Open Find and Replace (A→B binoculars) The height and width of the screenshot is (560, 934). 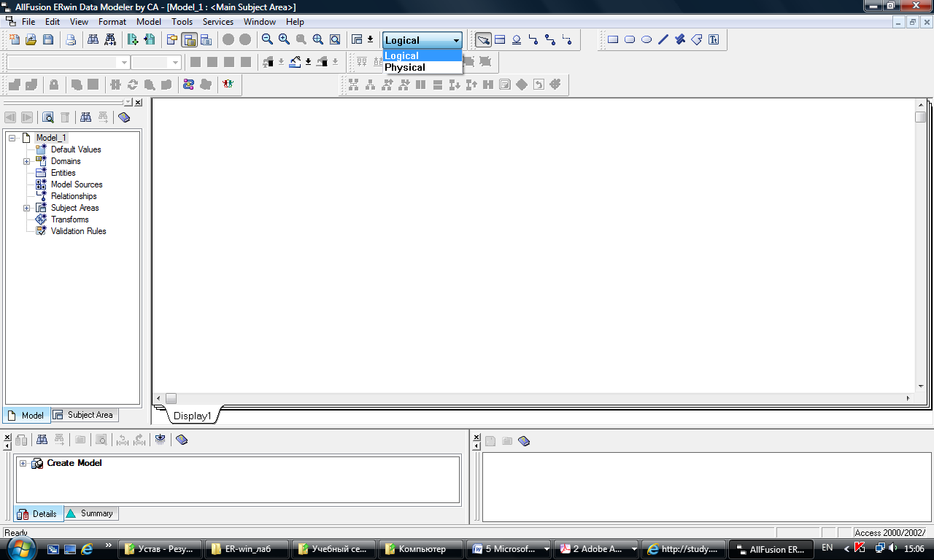click(x=110, y=39)
